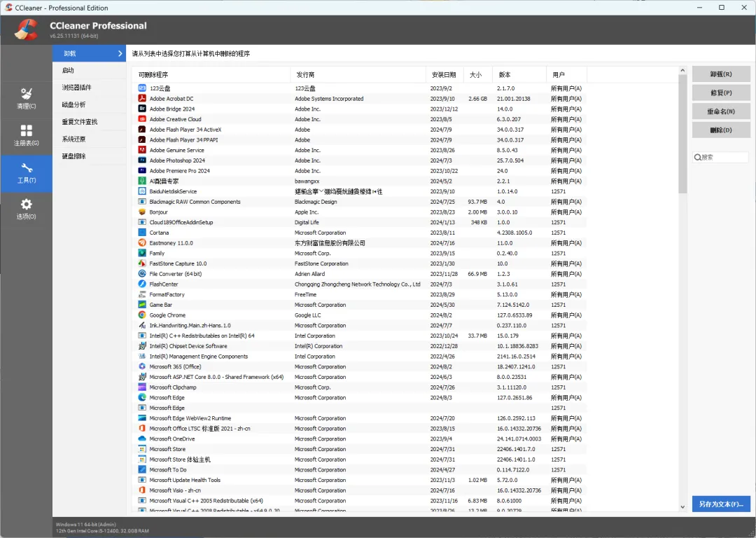756x538 pixels.
Task: Click the Microsoft To Do icon
Action: pos(141,469)
